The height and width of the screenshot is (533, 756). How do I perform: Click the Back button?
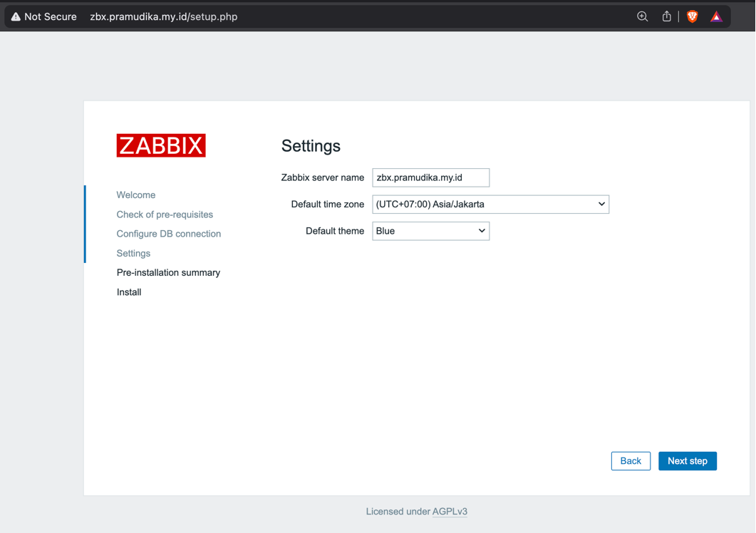click(x=631, y=461)
